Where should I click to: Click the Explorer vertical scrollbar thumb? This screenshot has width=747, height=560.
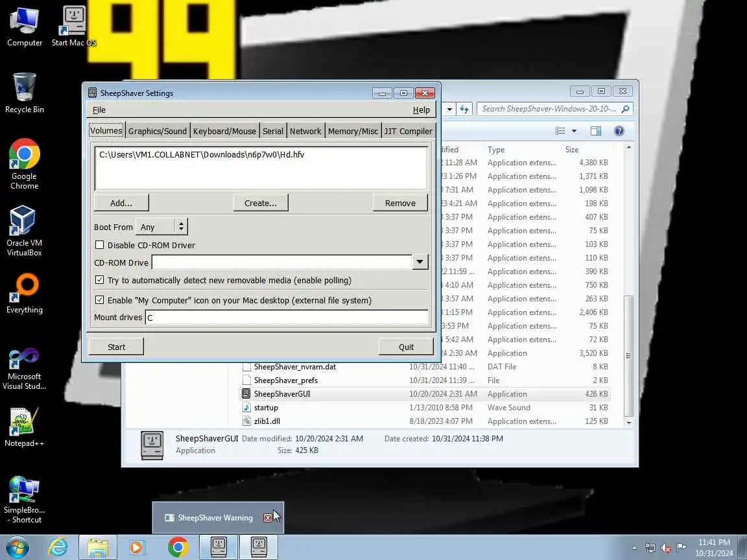(629, 356)
